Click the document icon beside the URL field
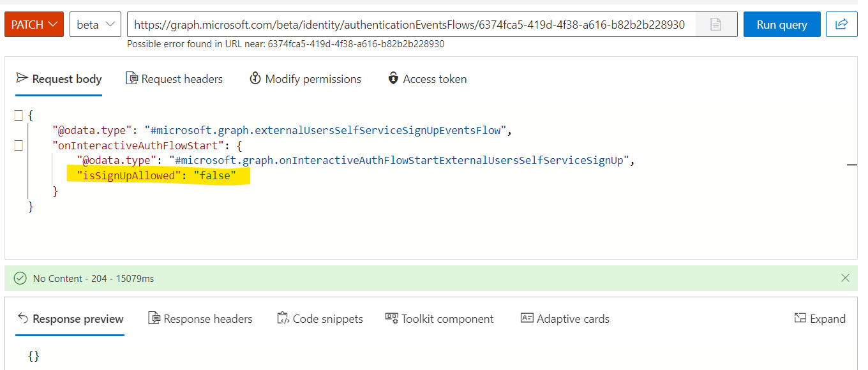 [716, 23]
